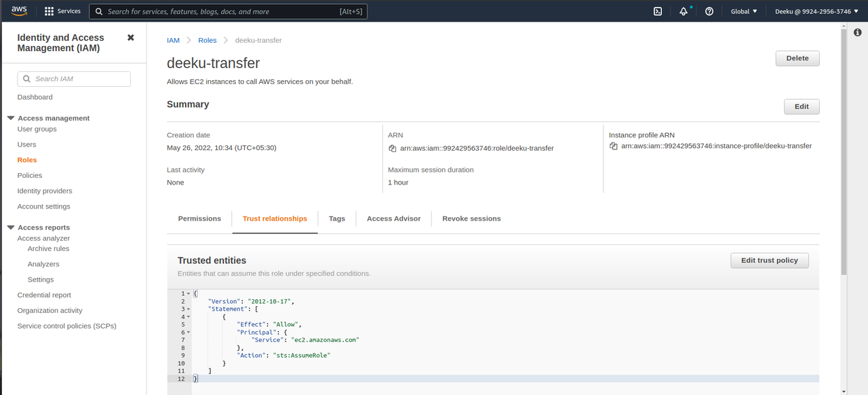The width and height of the screenshot is (868, 395).
Task: Open Settings under Access analyzer
Action: 41,280
